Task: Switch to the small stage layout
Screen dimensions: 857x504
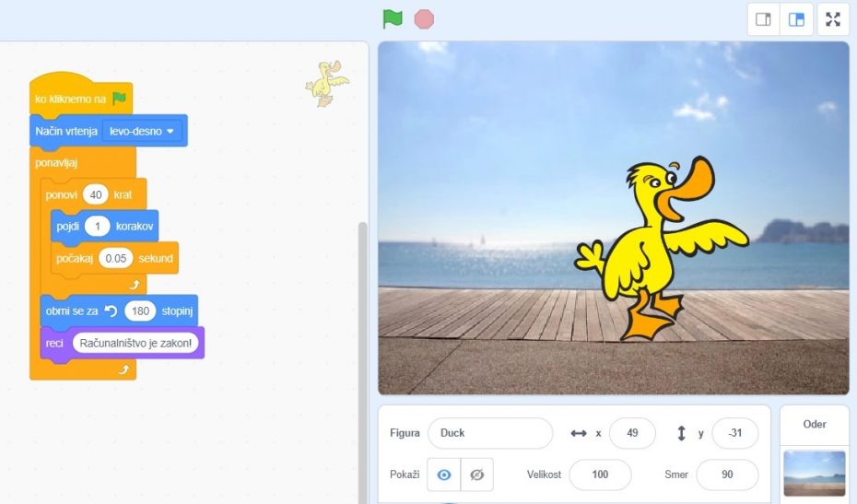Action: [764, 19]
